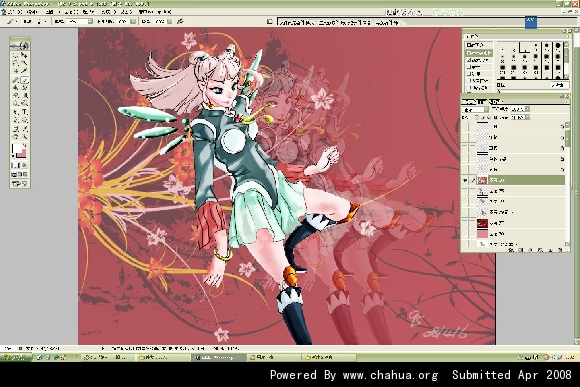580x387 pixels.
Task: Select the Healing Brush tool
Action: click(x=16, y=80)
